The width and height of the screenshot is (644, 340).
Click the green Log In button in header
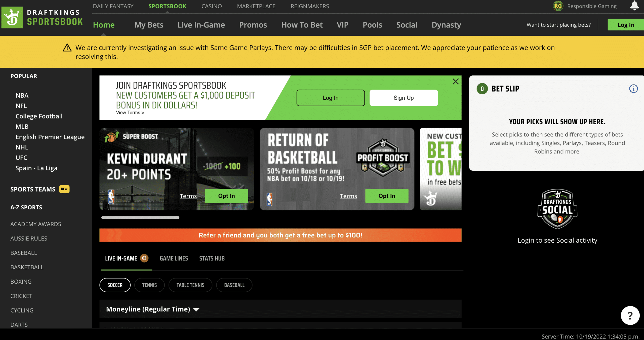(626, 25)
